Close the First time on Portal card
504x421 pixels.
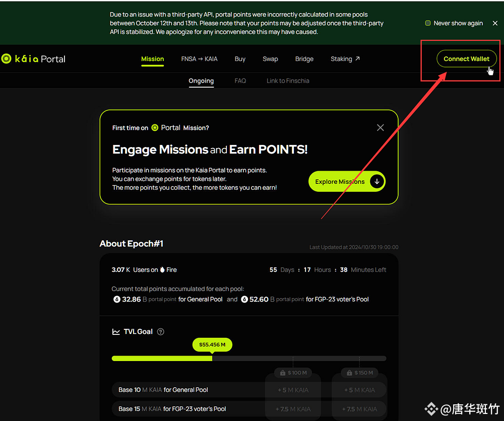(x=380, y=128)
